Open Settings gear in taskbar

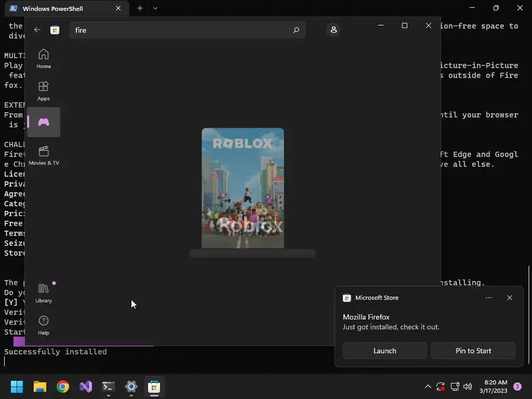(131, 387)
